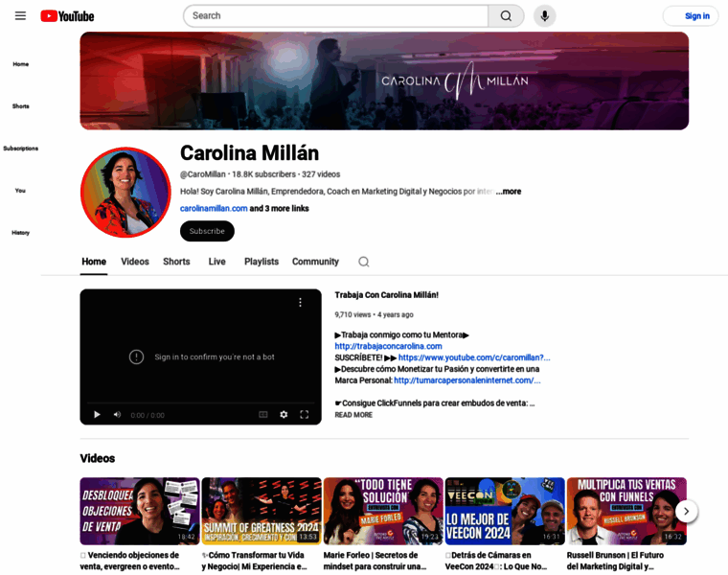
Task: Click the @CaroMillan handle text
Action: click(x=203, y=174)
